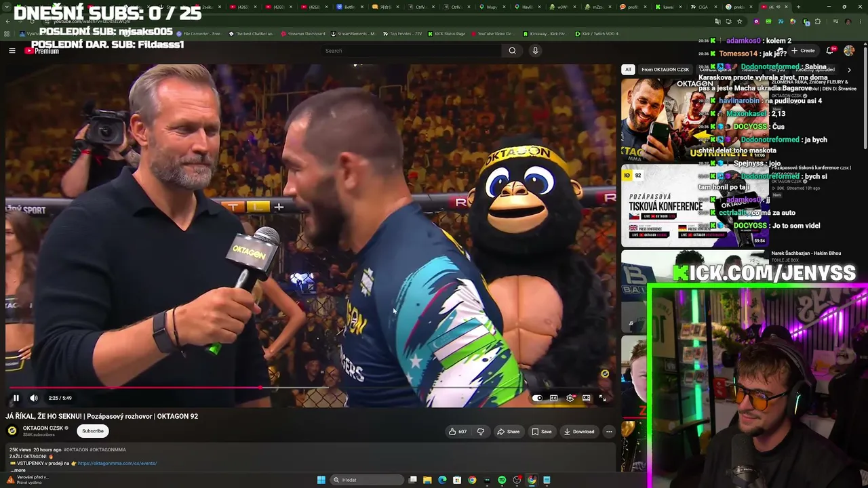Switch to the kawai browser tab
868x488 pixels.
668,7
